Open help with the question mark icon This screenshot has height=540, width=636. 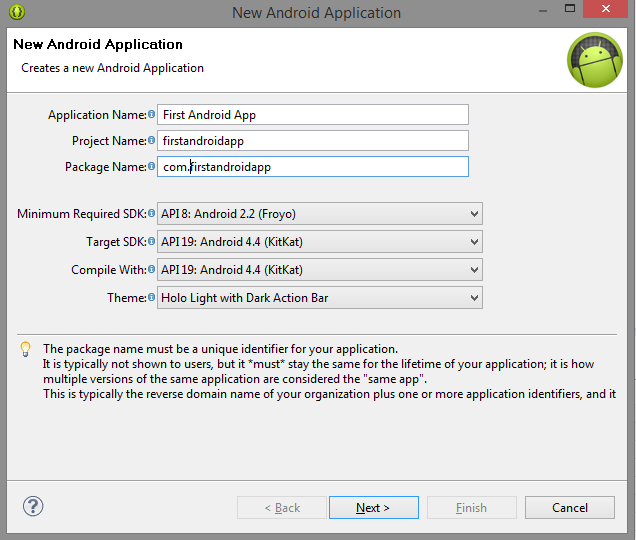33,506
